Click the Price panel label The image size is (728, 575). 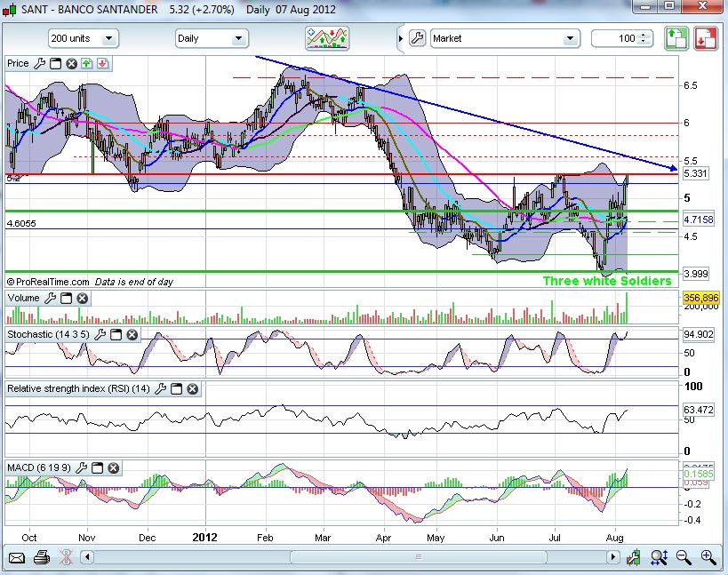[x=18, y=64]
